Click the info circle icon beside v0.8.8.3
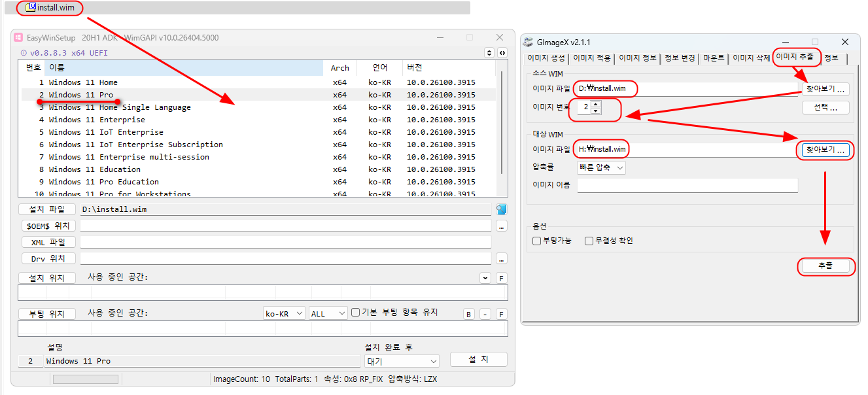 click(x=24, y=53)
